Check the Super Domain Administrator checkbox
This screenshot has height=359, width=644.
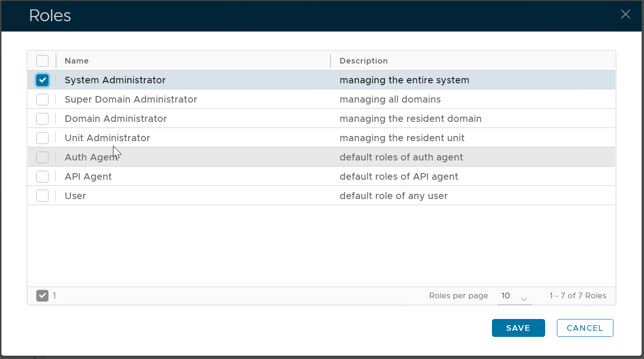42,99
